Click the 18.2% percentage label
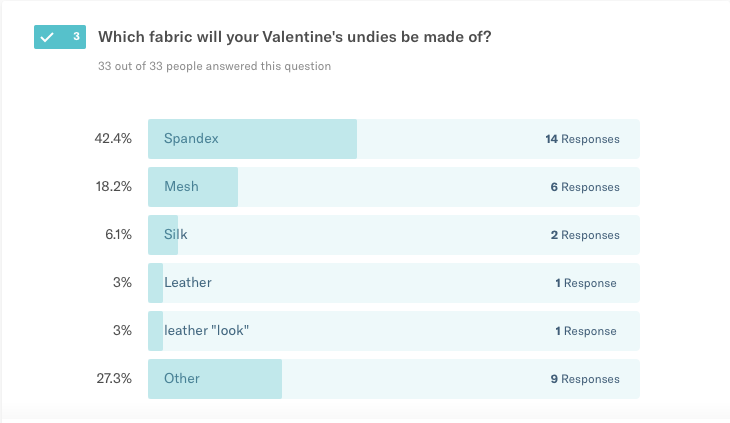The height and width of the screenshot is (423, 730). coord(114,187)
